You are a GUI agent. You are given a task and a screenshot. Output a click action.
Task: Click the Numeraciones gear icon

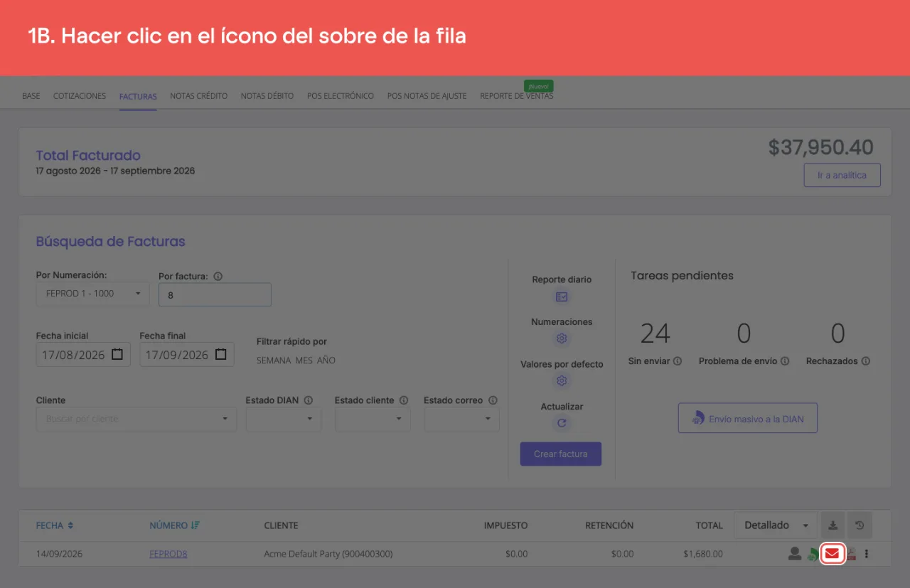tap(562, 338)
